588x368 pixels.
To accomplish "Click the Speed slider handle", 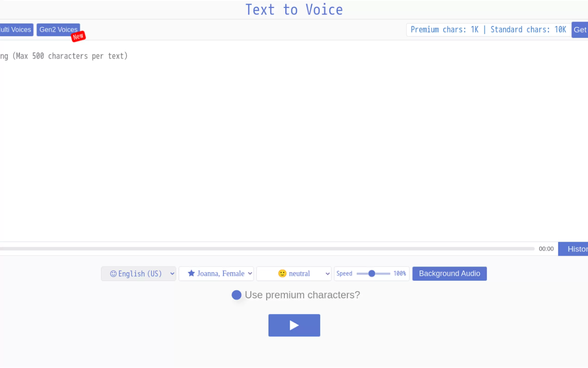I will coord(371,273).
